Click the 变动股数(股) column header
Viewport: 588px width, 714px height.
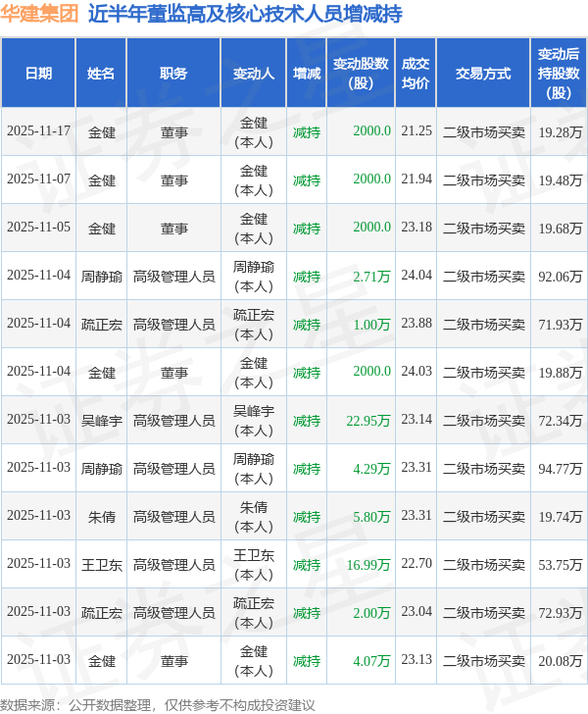361,74
